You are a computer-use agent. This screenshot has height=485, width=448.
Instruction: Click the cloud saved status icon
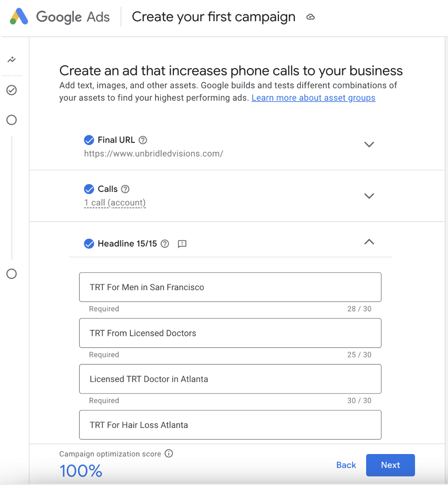311,17
